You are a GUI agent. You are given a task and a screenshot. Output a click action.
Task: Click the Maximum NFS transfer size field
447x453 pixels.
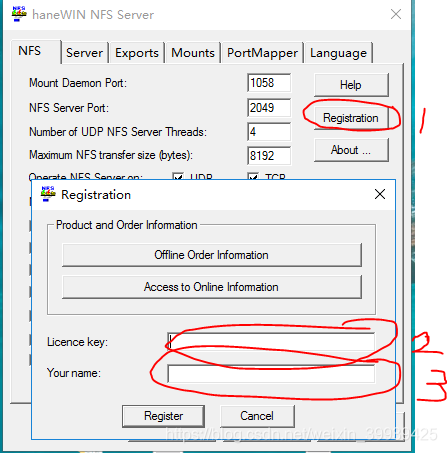(269, 156)
